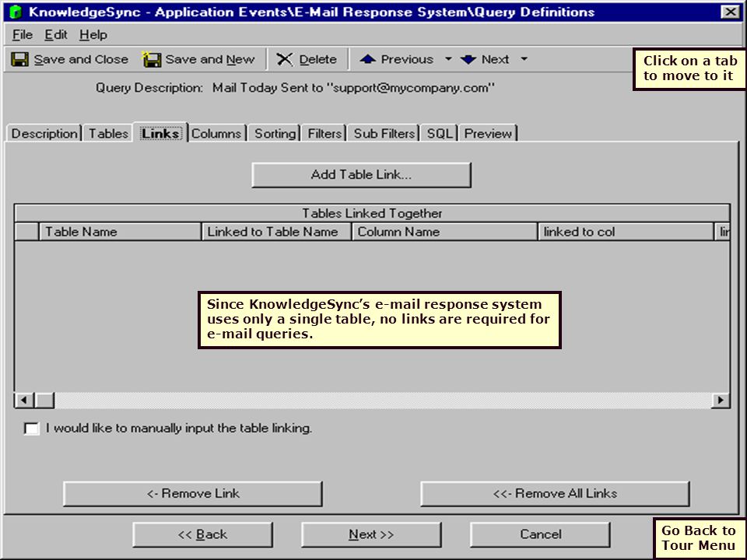The height and width of the screenshot is (560, 747).
Task: Click the Table Name column header
Action: (120, 232)
